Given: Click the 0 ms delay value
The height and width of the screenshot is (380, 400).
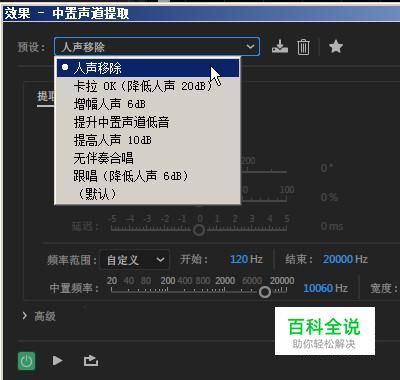Looking at the screenshot, I should (332, 227).
